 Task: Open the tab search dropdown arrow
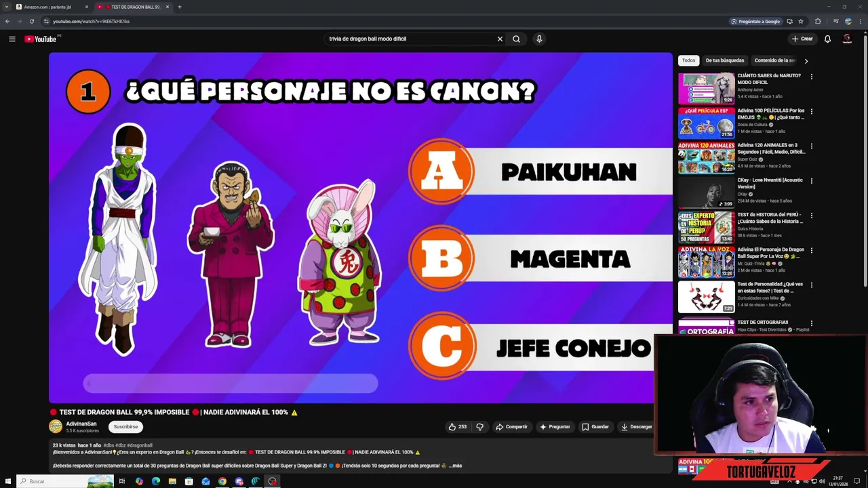[x=7, y=7]
